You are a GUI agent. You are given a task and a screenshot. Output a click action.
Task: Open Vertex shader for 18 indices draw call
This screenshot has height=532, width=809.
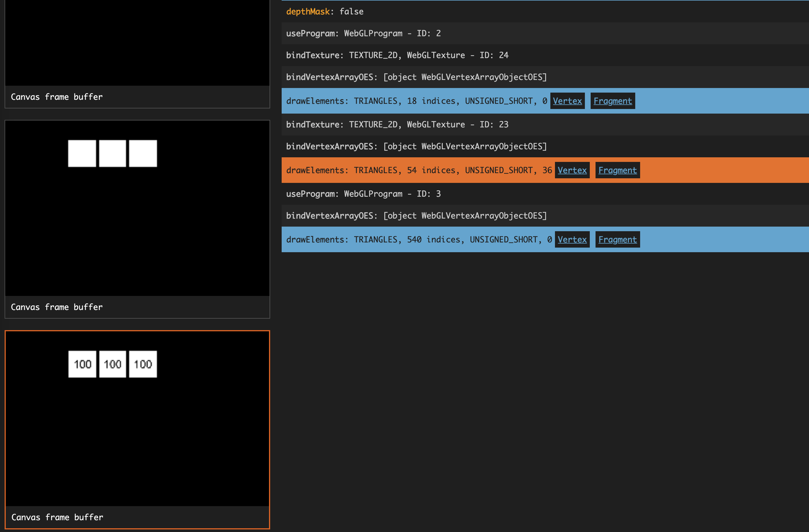(x=567, y=101)
